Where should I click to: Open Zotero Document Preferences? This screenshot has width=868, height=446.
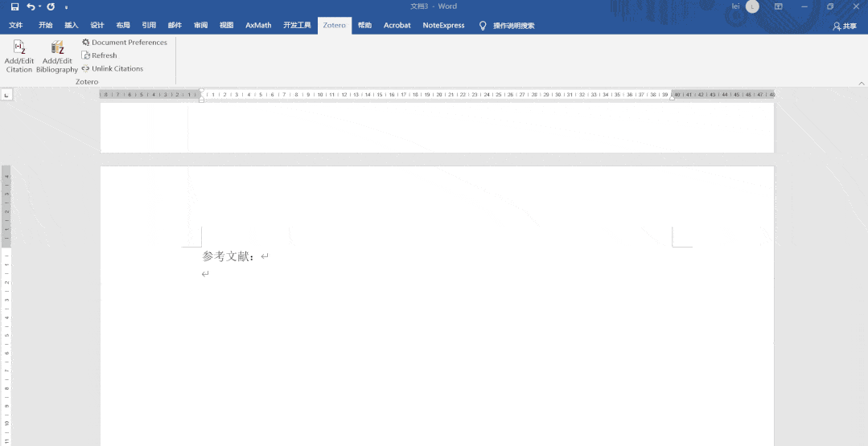[124, 43]
